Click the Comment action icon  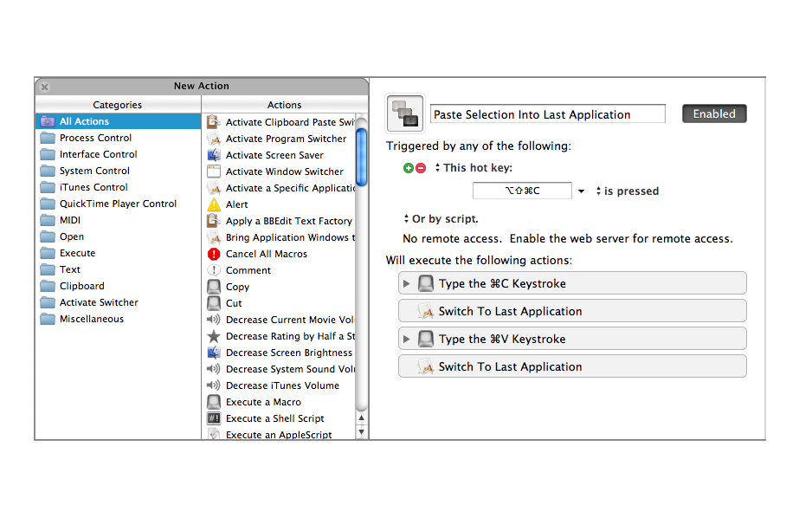coord(214,270)
